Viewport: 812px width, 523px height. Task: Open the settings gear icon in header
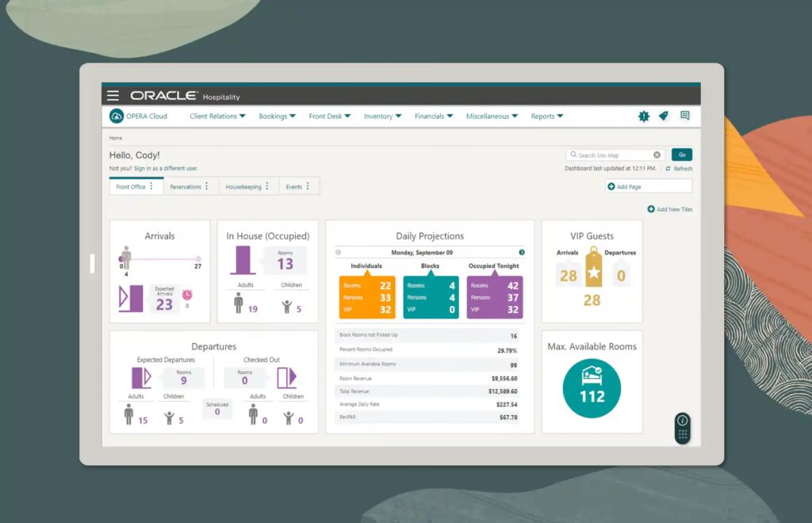pyautogui.click(x=644, y=116)
